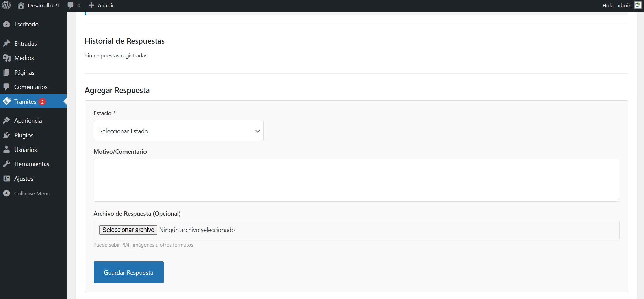Go to Páginas in the sidebar
This screenshot has width=644, height=299.
24,73
